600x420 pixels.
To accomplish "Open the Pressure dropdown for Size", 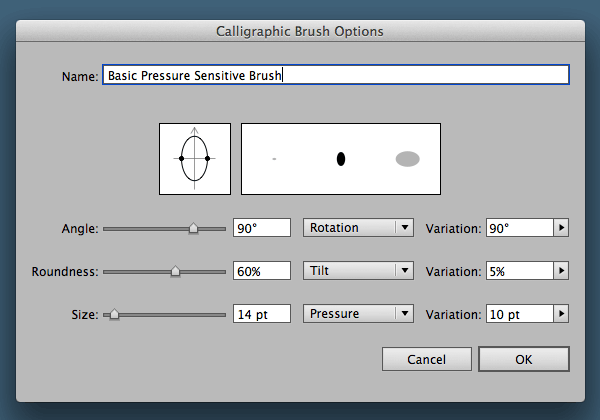I will coord(358,314).
